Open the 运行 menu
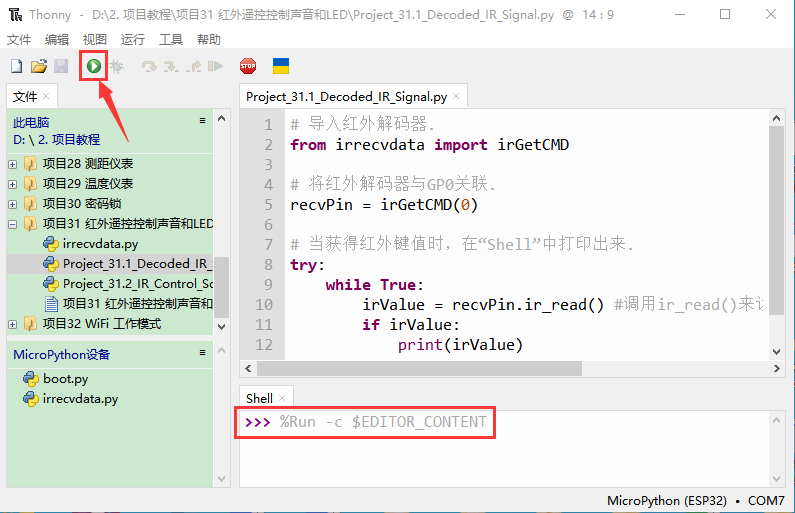This screenshot has height=513, width=795. tap(132, 39)
